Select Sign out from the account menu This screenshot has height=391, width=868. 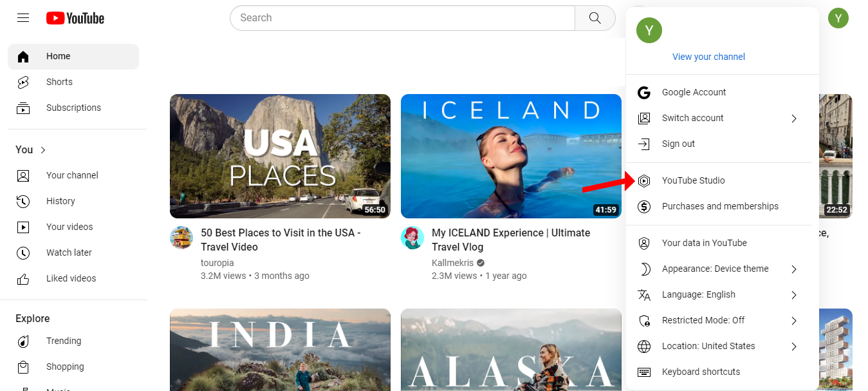pyautogui.click(x=678, y=144)
